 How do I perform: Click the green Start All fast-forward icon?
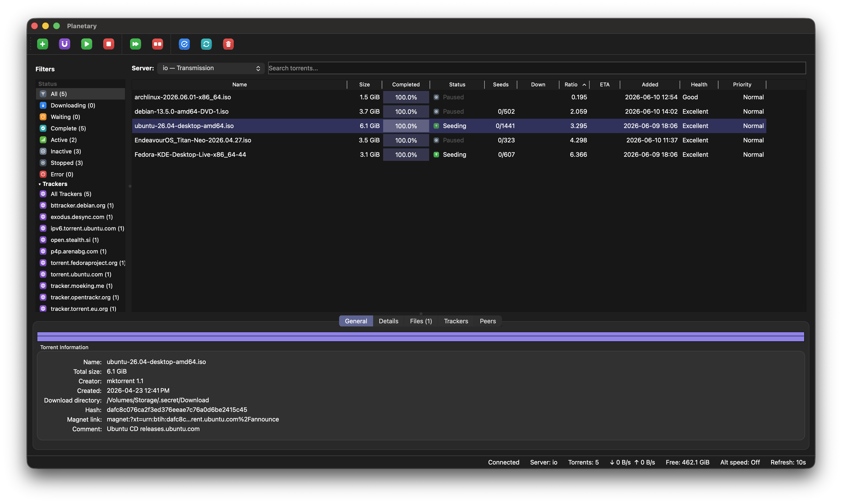136,44
